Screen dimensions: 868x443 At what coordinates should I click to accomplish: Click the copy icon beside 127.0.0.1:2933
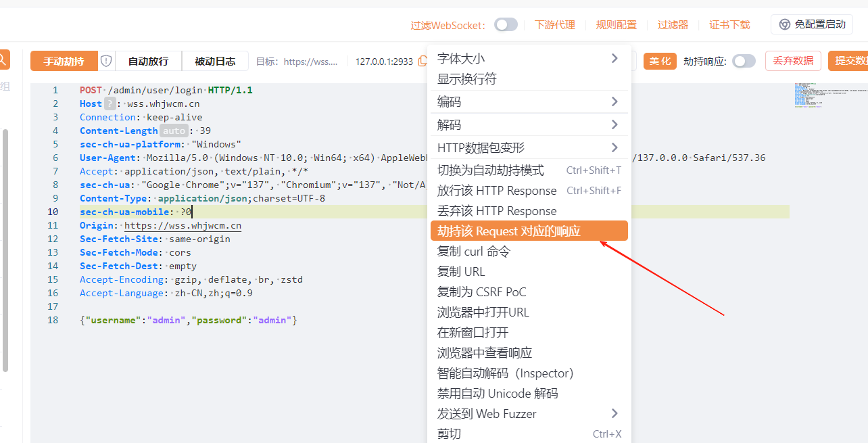click(x=423, y=62)
